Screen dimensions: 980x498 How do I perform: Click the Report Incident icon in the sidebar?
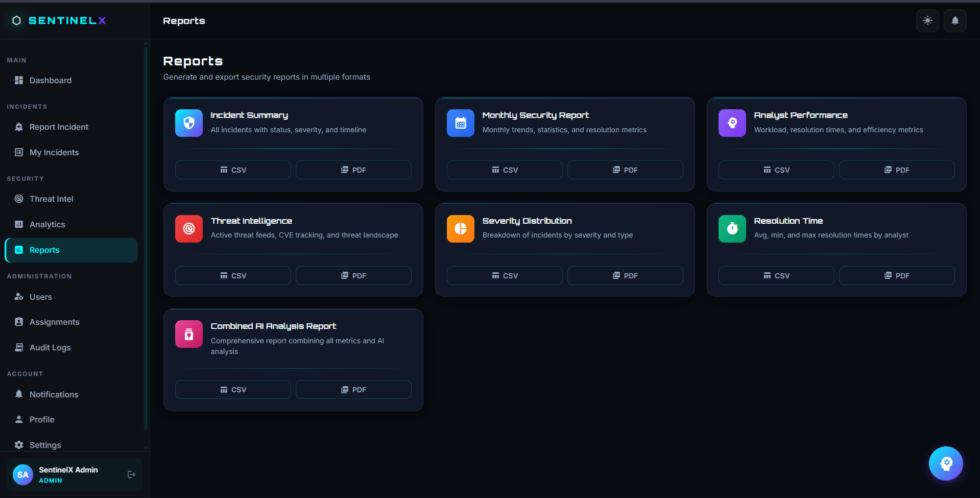(x=19, y=127)
